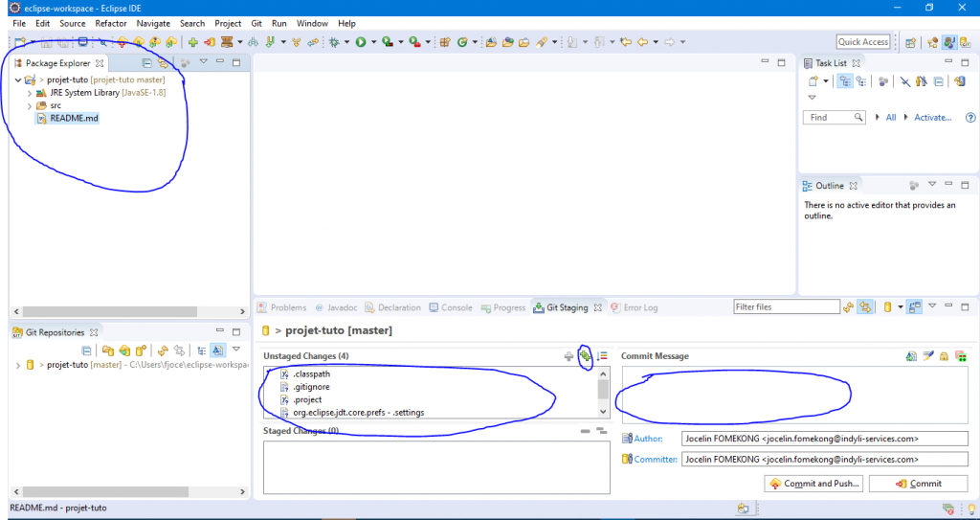This screenshot has height=520, width=980.
Task: Click the green Run button in toolbar
Action: pyautogui.click(x=361, y=42)
